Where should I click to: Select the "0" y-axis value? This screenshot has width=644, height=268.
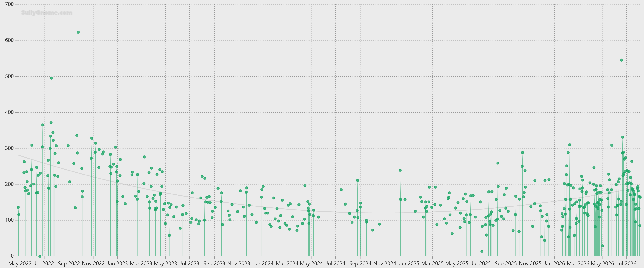(x=12, y=256)
